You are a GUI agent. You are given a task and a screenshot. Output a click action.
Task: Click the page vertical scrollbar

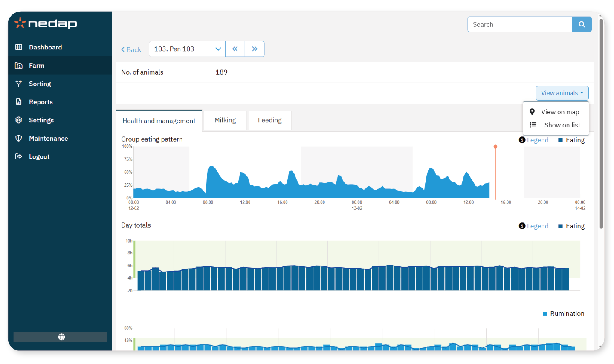[601, 124]
